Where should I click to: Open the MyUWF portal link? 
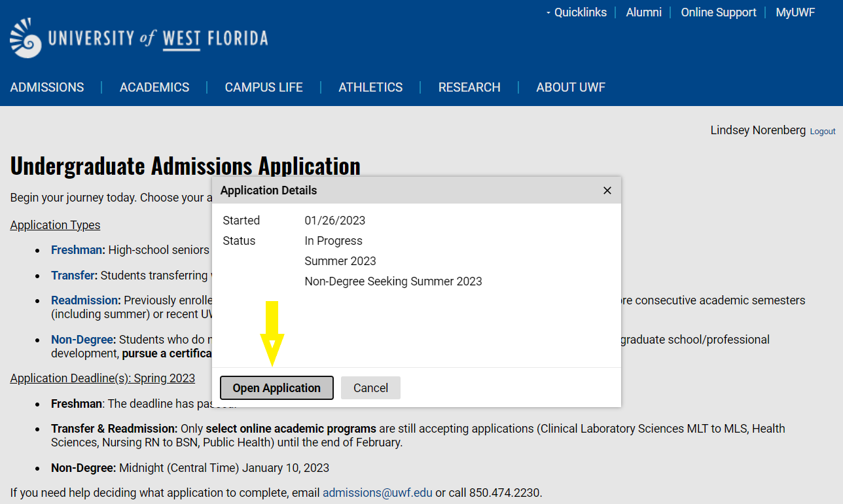click(x=795, y=12)
